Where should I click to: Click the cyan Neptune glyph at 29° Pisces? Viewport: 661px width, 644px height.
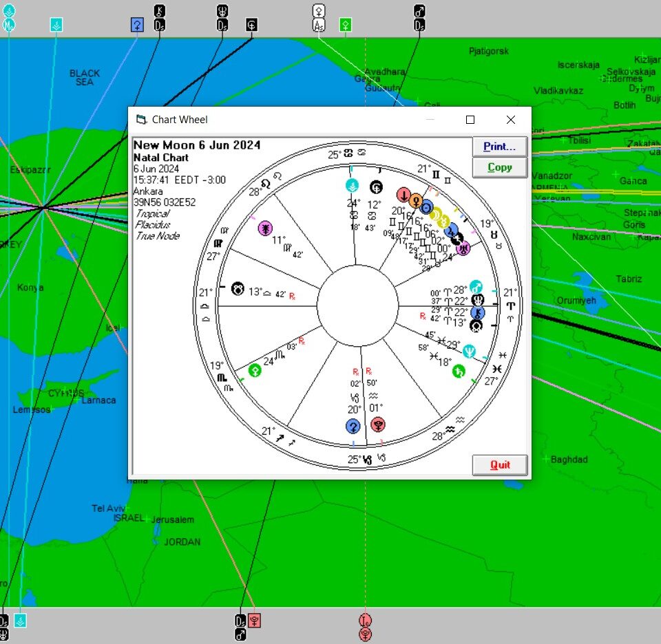pyautogui.click(x=470, y=351)
